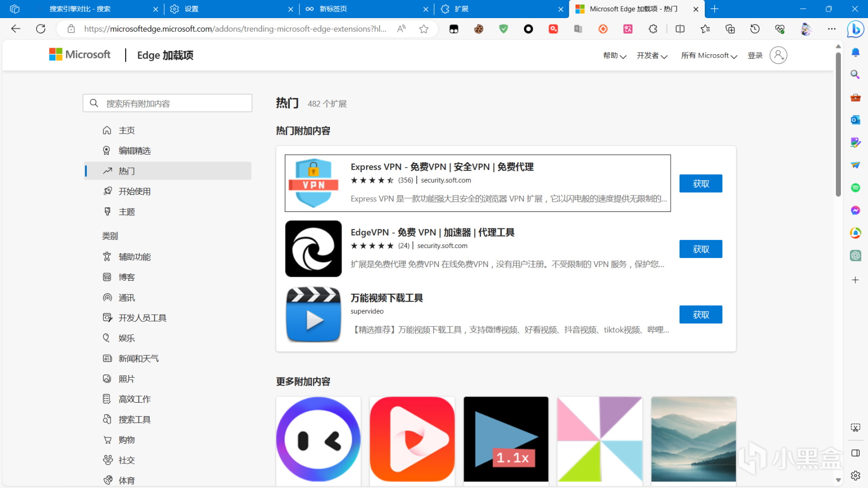Open the EdgeVPN extension title link
Viewport: 868px width, 488px height.
(x=432, y=232)
